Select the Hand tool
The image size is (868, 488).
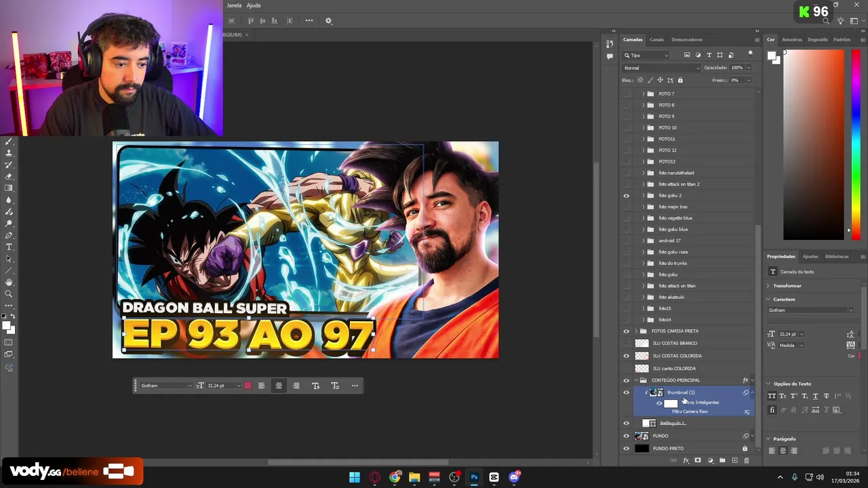click(9, 282)
